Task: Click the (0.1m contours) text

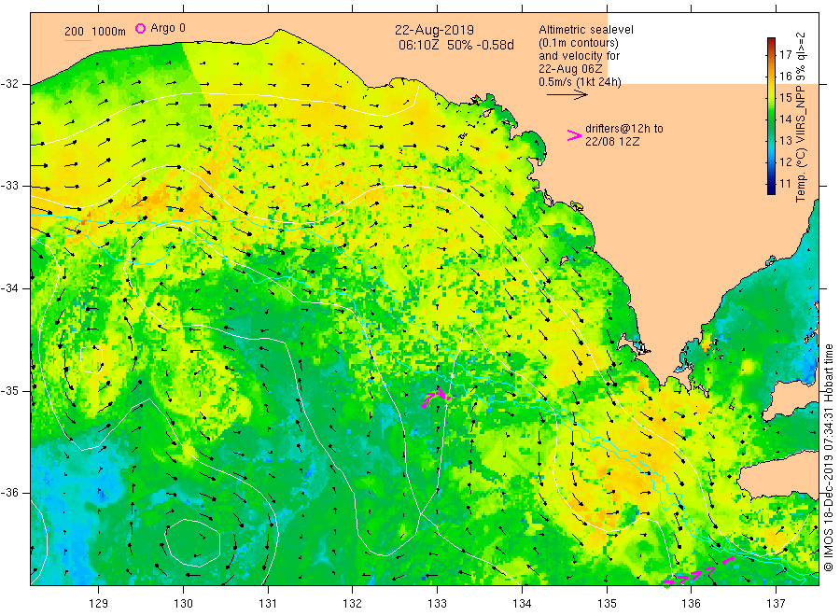Action: (579, 43)
